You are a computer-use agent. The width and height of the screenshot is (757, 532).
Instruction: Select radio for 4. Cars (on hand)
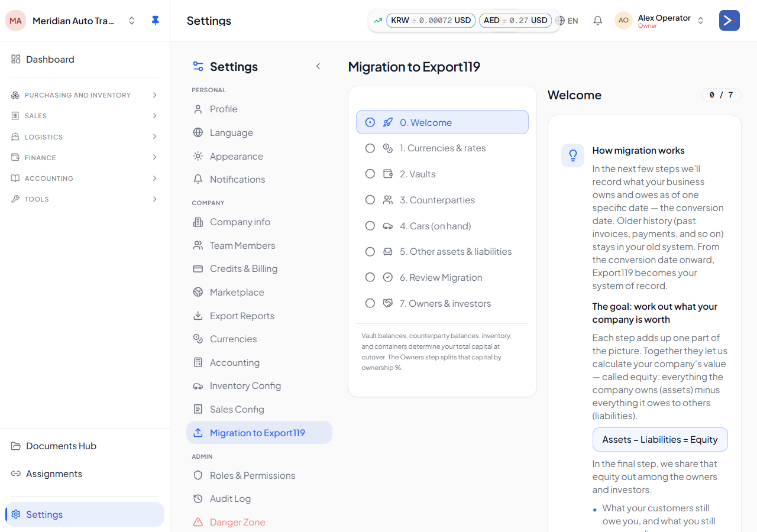(370, 226)
